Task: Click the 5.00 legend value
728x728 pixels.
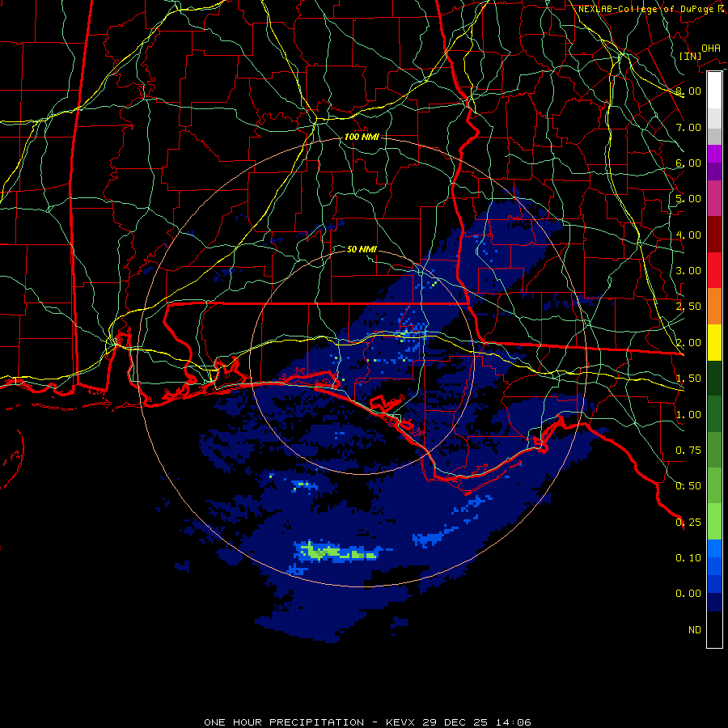Action: [x=688, y=199]
